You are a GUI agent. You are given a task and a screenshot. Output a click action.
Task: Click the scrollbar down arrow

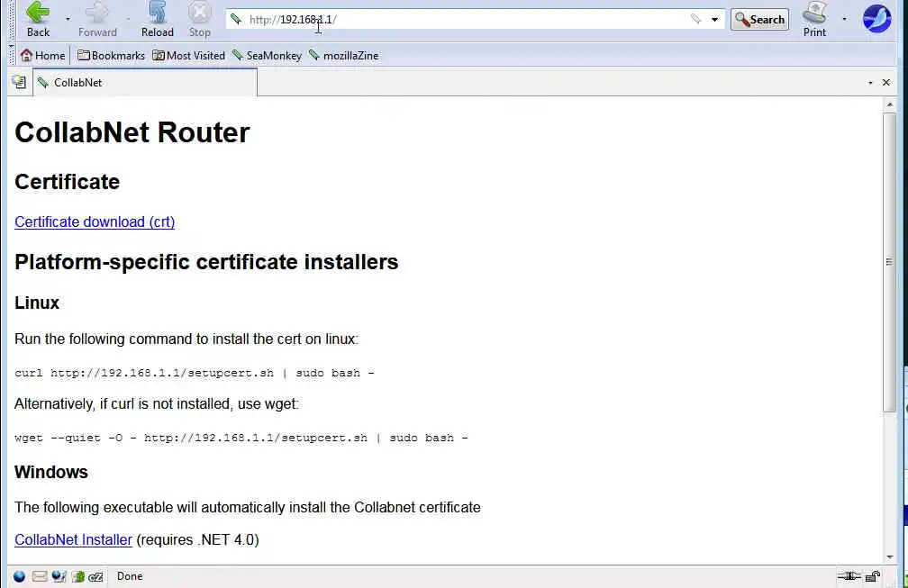[890, 557]
